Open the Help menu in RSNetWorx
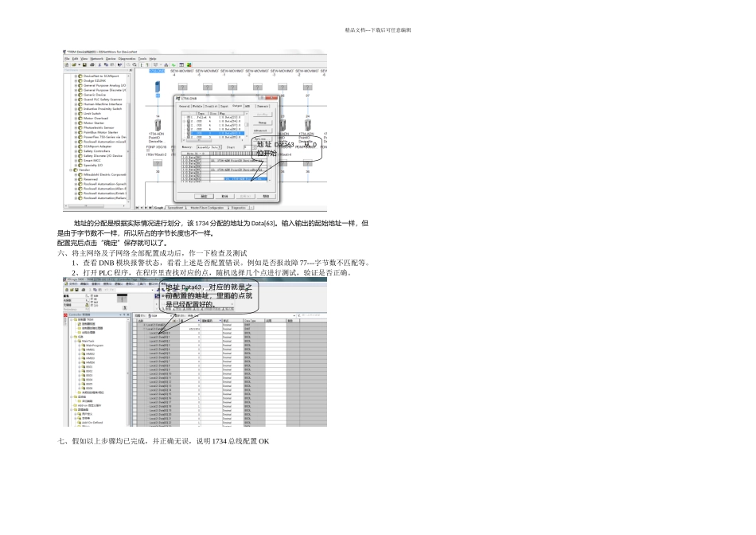 (x=153, y=59)
